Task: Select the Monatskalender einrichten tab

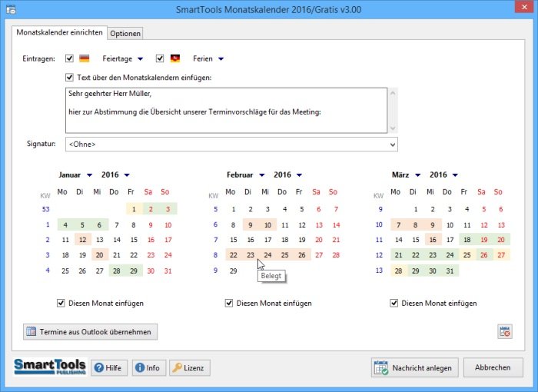Action: [59, 32]
